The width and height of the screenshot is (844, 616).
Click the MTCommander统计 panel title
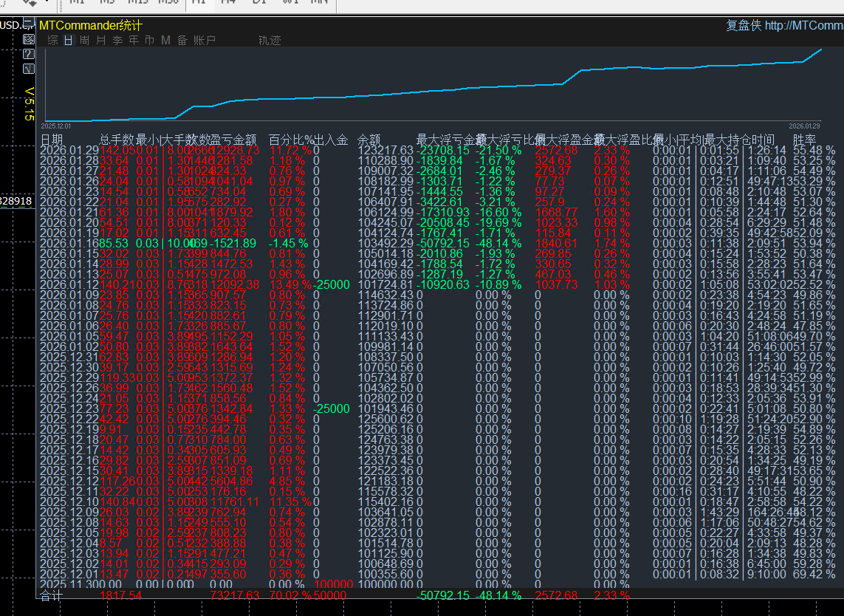pos(90,25)
